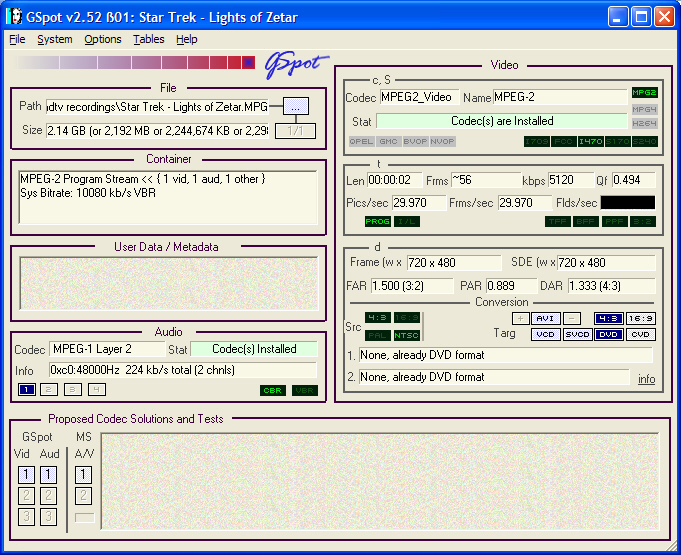
Task: Click the QPEL indicator
Action: (361, 142)
